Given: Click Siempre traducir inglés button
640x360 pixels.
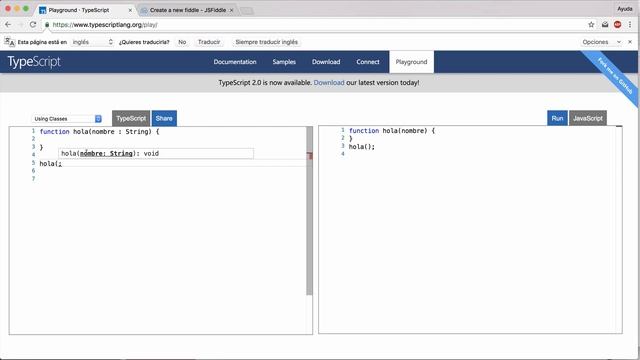Looking at the screenshot, I should coord(267,42).
